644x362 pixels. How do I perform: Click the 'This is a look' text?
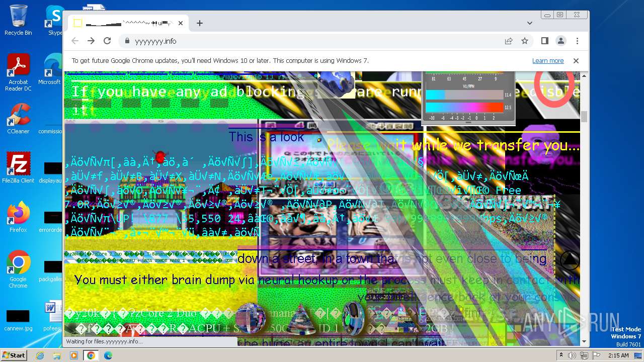point(266,137)
